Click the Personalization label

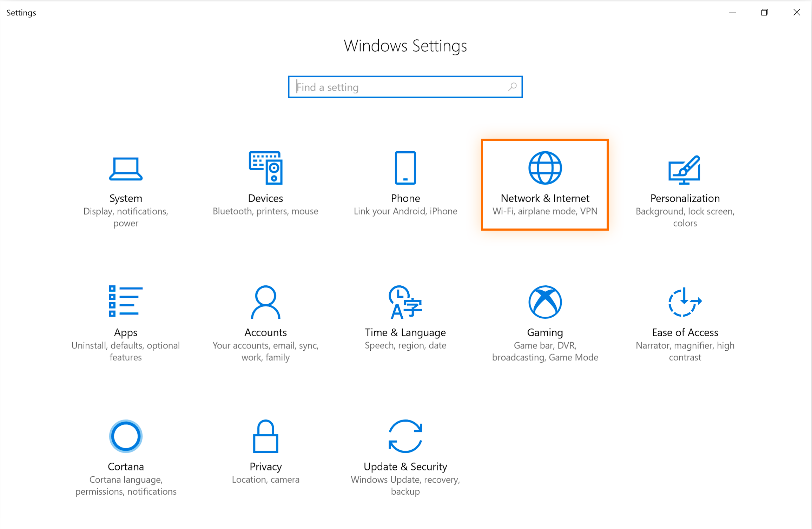pos(685,198)
